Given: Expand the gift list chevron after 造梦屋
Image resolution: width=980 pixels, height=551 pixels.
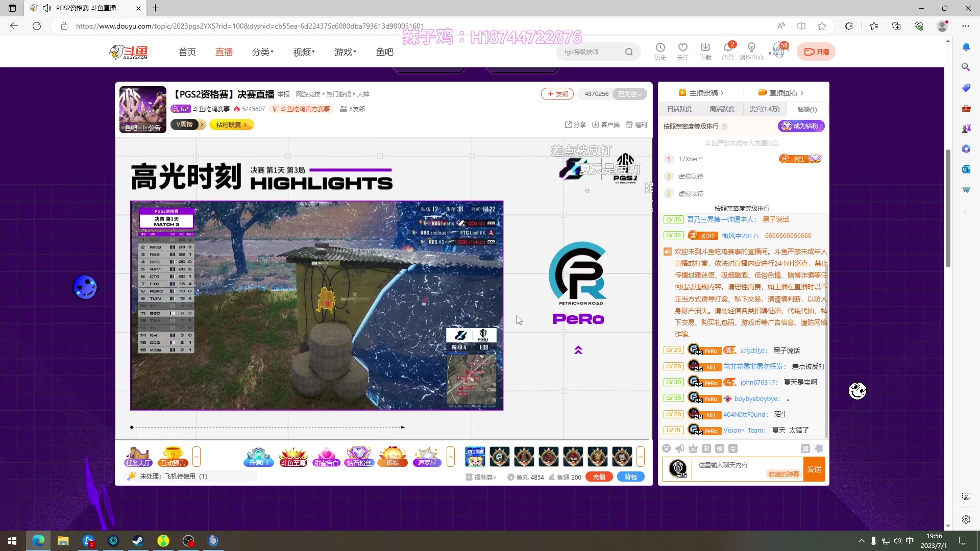Looking at the screenshot, I should coord(451,457).
